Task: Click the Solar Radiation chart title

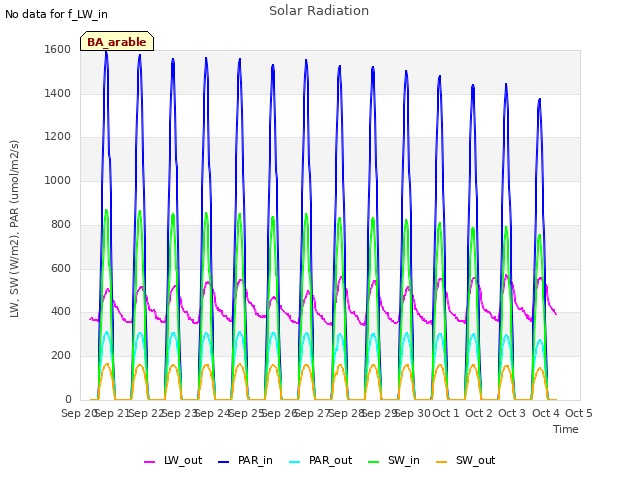Action: (x=319, y=11)
